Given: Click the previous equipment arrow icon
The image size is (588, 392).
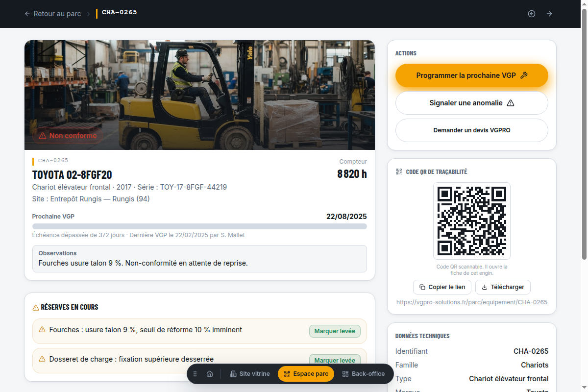Looking at the screenshot, I should (532, 14).
